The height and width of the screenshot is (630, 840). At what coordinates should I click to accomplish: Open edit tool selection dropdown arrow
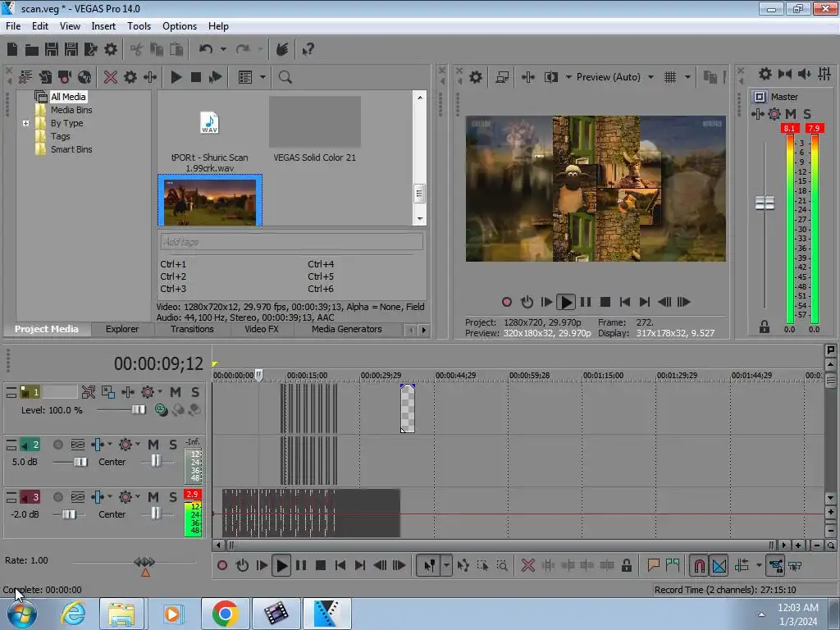point(446,565)
